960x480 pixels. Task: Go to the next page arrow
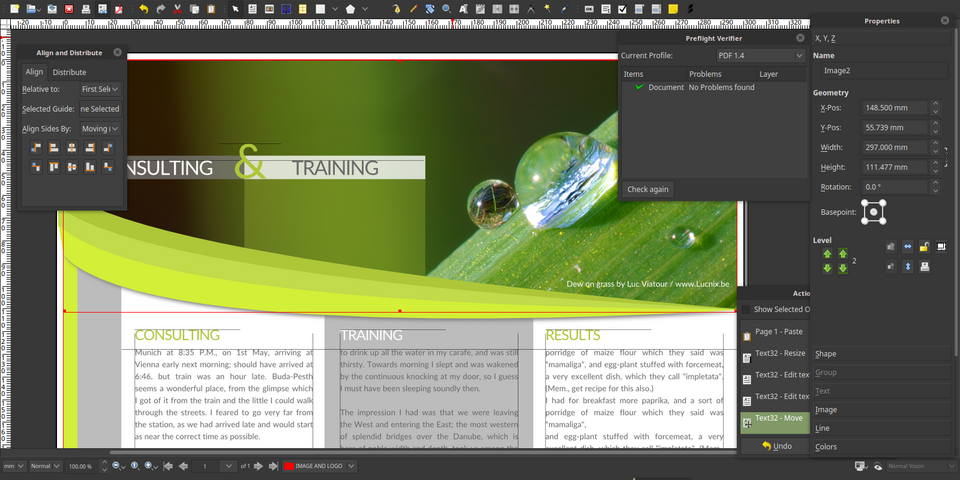(x=259, y=466)
